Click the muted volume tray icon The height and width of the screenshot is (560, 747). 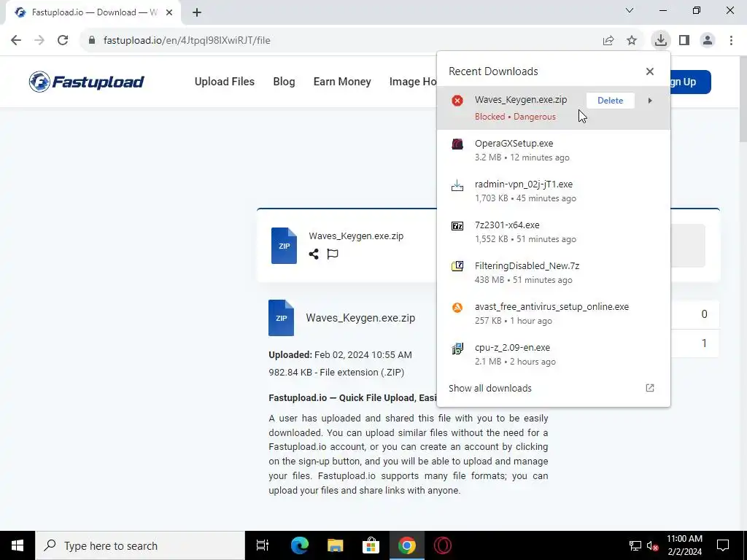coord(652,545)
